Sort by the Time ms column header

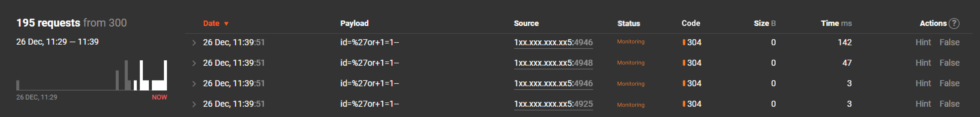coord(836,23)
